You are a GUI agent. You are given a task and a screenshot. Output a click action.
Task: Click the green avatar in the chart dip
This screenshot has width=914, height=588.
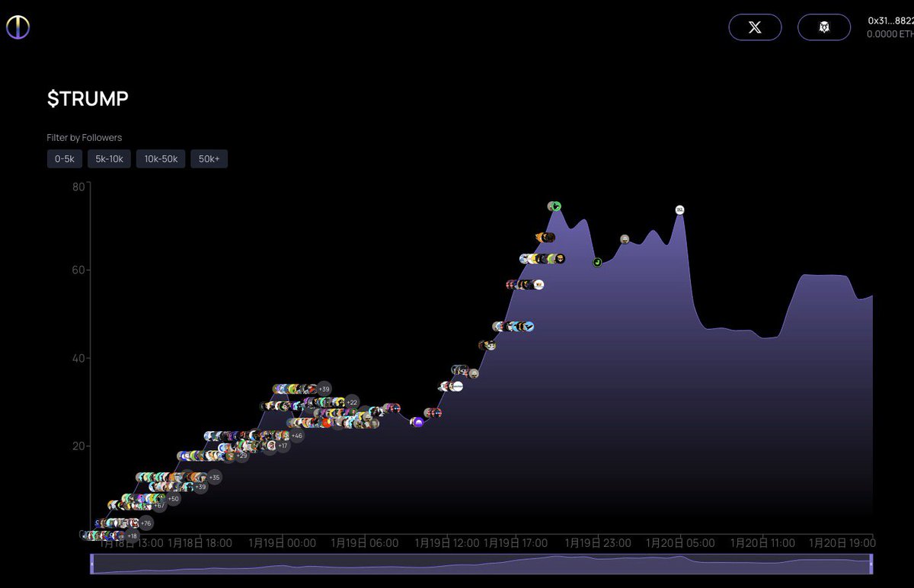pos(597,263)
